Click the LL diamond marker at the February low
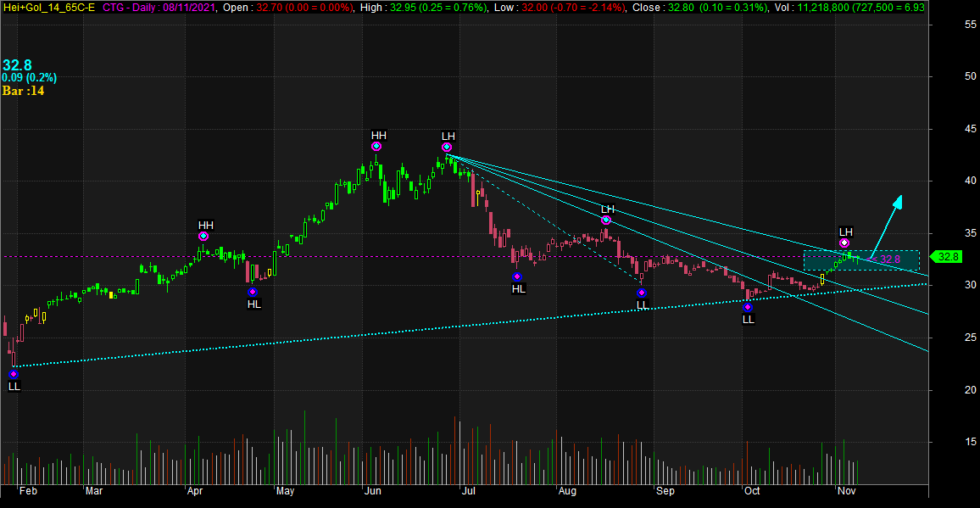The width and height of the screenshot is (980, 508). [14, 373]
